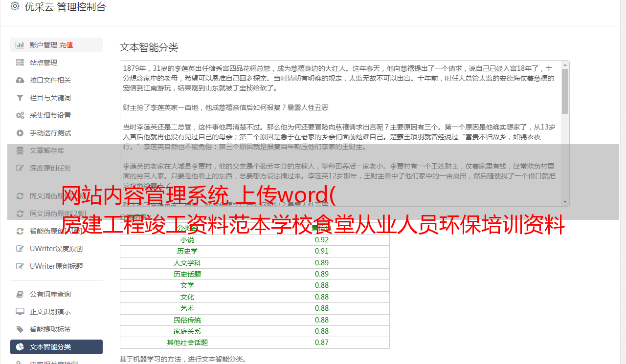626x364 pixels.
Task: Click the 公有词库查询 book icon
Action: tap(20, 294)
